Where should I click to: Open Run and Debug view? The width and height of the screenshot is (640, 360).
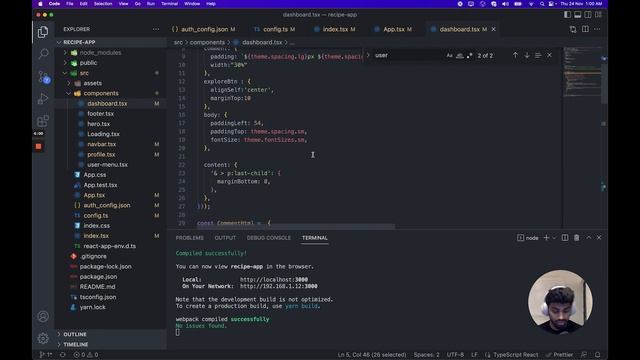click(43, 99)
